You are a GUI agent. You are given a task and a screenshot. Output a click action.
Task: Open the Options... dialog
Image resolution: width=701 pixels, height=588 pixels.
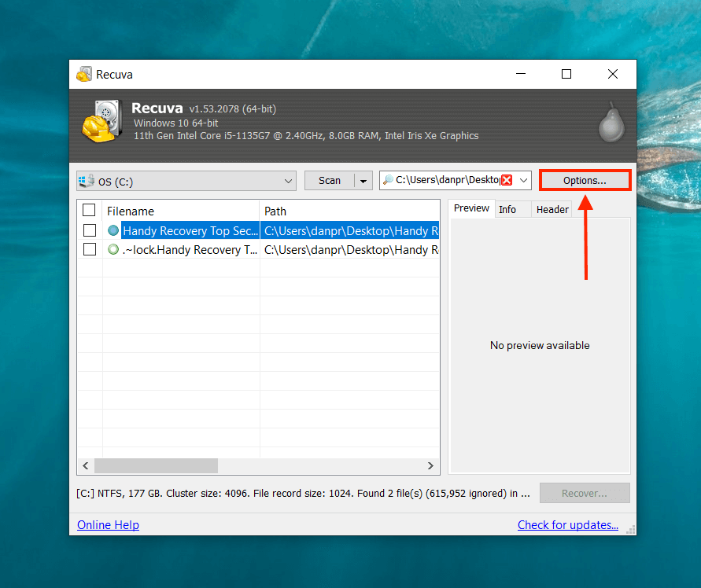[585, 181]
